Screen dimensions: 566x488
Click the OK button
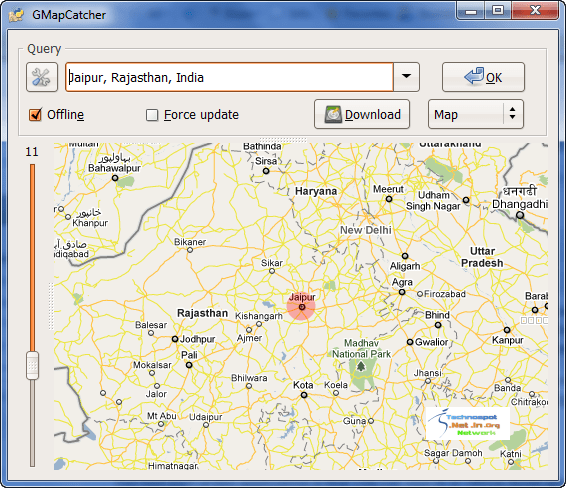(x=483, y=77)
